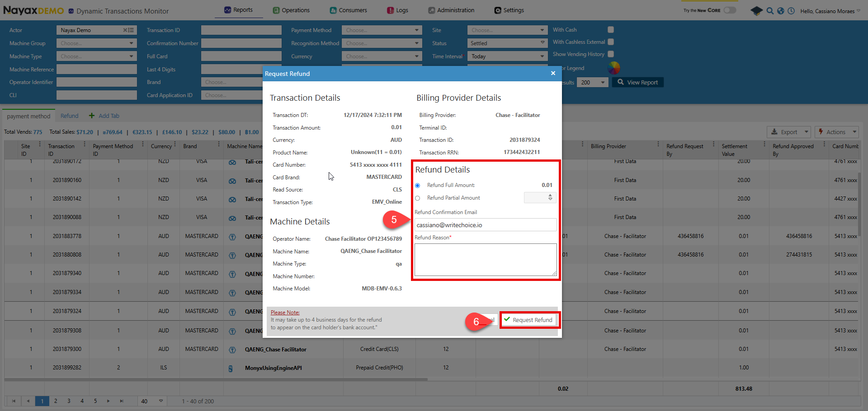Go to page 2 of results

[x=56, y=401]
